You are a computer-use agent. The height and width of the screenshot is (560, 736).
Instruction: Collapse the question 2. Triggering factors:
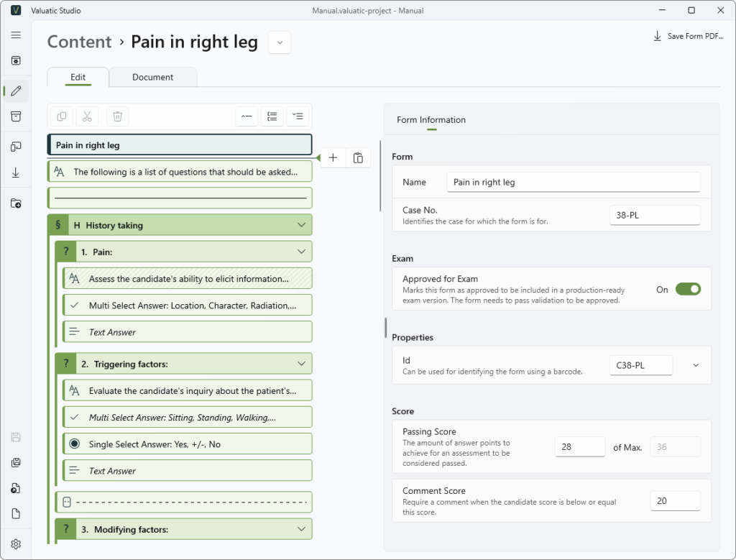[301, 364]
